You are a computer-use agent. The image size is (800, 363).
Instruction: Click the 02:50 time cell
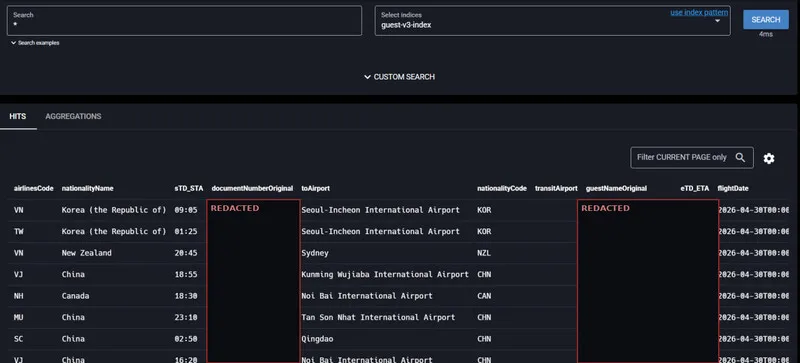(186, 339)
